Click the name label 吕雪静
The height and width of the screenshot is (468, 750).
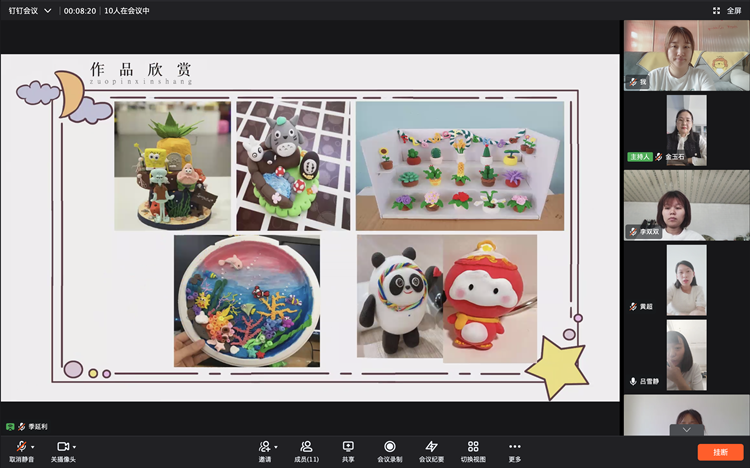point(649,381)
